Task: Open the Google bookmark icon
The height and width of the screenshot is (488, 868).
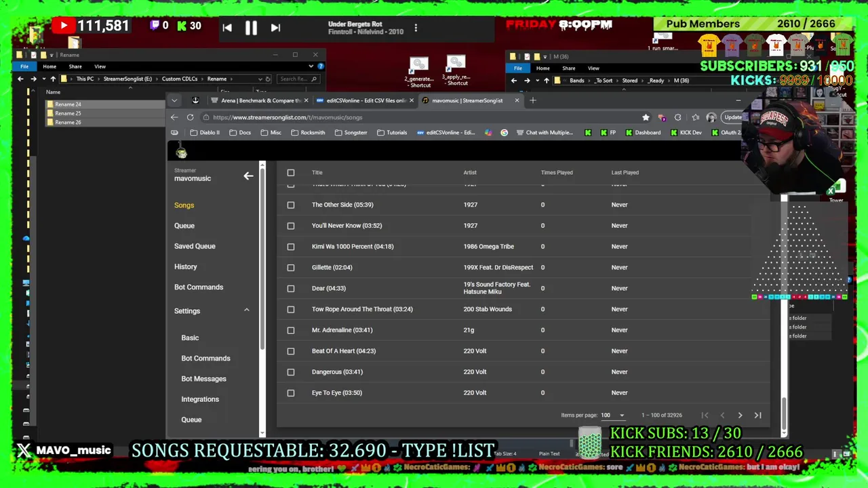Action: pos(504,133)
